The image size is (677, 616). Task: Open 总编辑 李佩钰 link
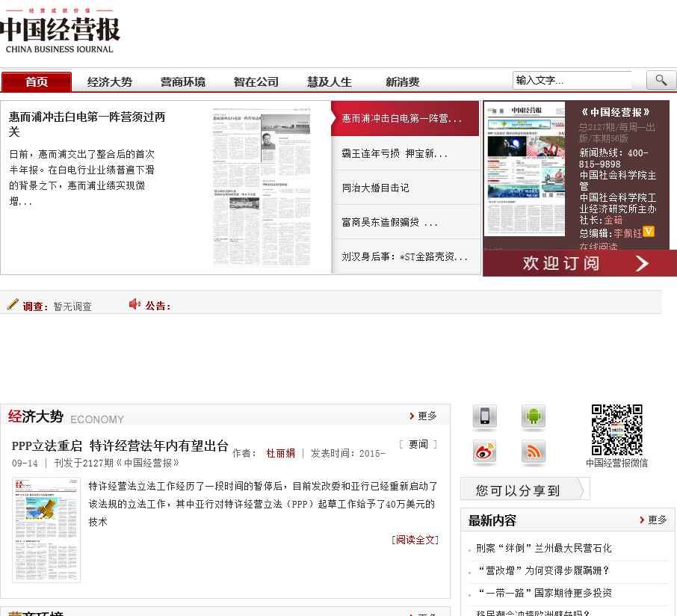628,233
